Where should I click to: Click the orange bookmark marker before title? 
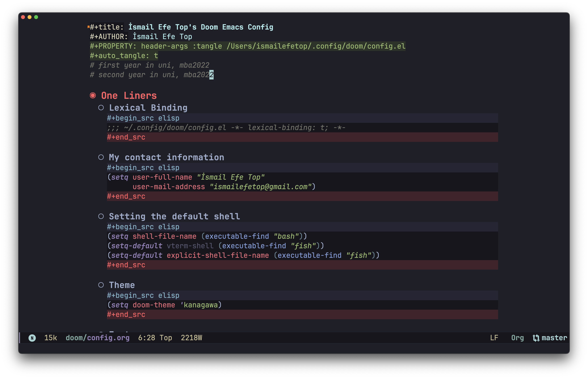tap(89, 27)
